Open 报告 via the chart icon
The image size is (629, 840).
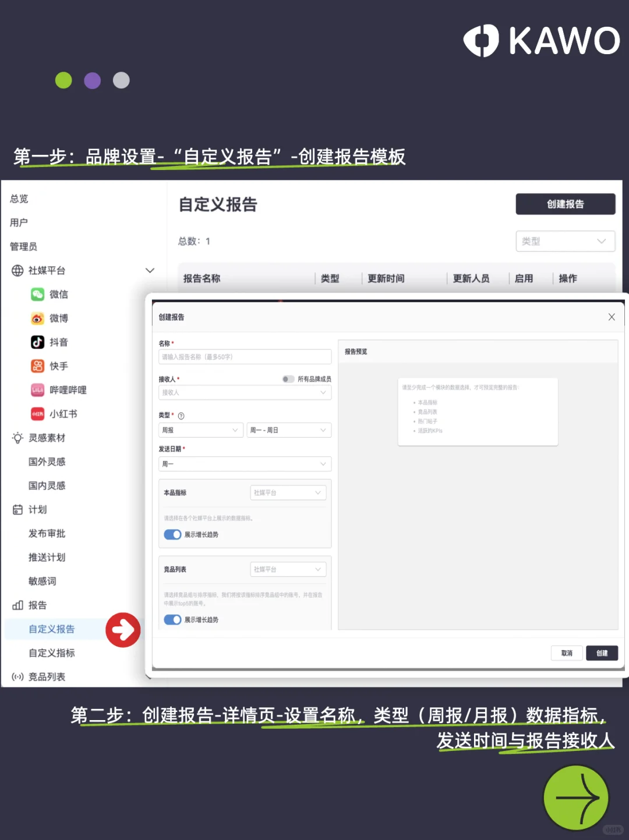pos(19,605)
